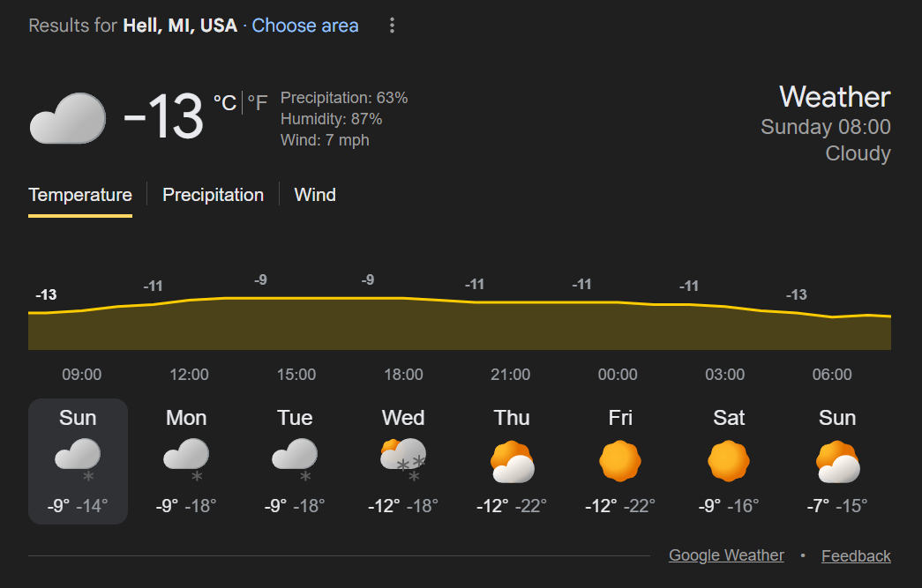
Task: Click Thursday's partly cloudy icon
Action: 512,462
